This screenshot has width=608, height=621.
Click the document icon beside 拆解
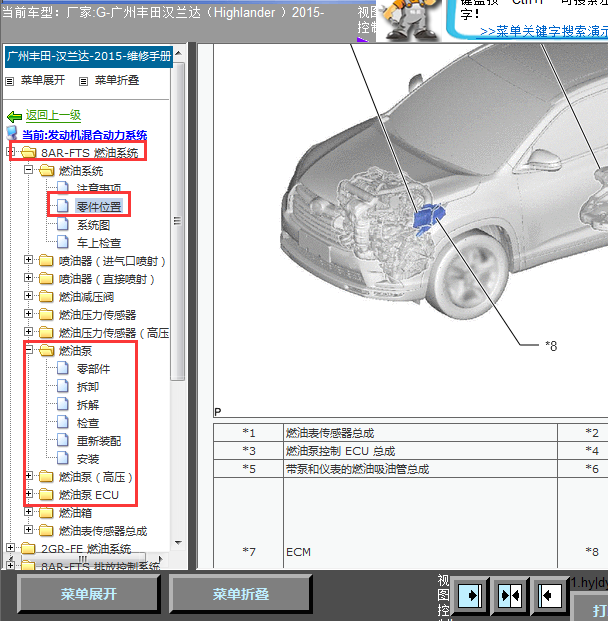(63, 404)
